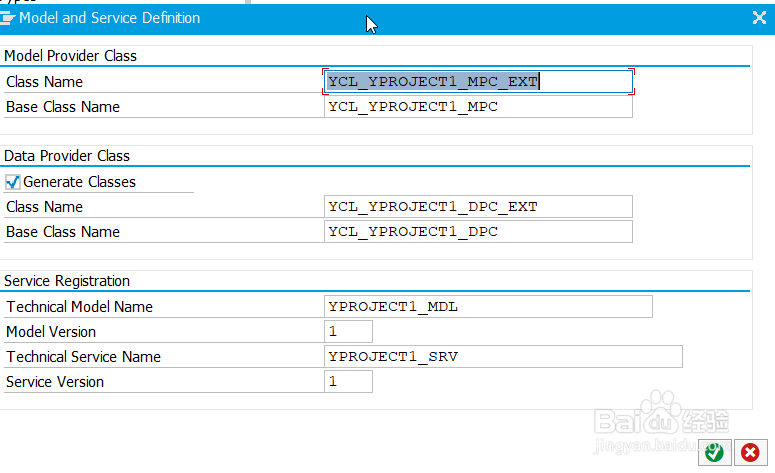Uncheck the Generate Classes checkbox
Screen dimensions: 775x473
(12, 182)
